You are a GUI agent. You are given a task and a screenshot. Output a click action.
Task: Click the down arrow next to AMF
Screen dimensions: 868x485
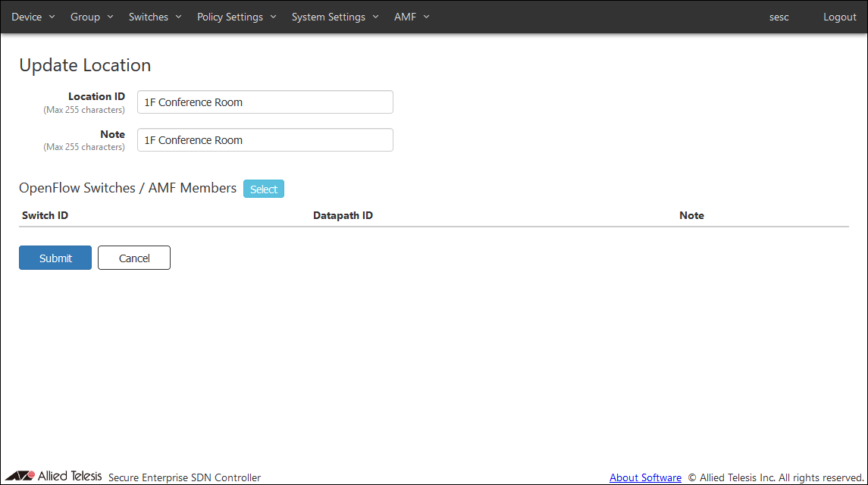[x=426, y=17]
